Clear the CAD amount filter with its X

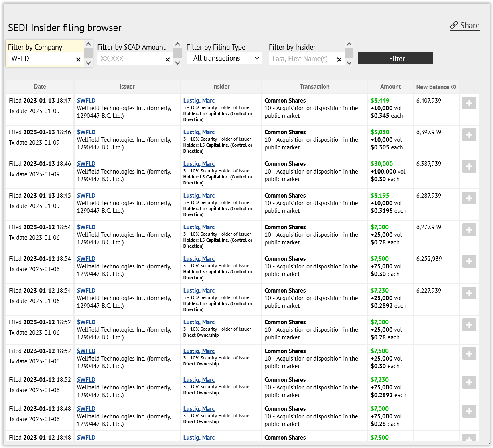(167, 59)
